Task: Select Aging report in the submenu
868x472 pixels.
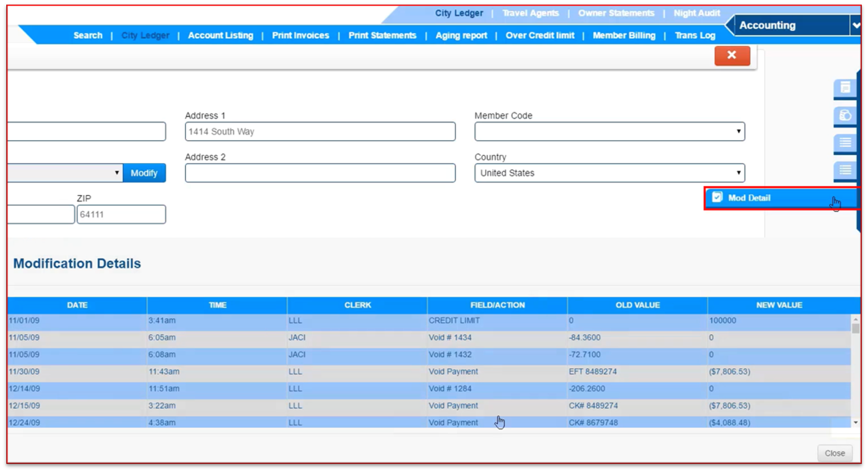Action: tap(461, 35)
